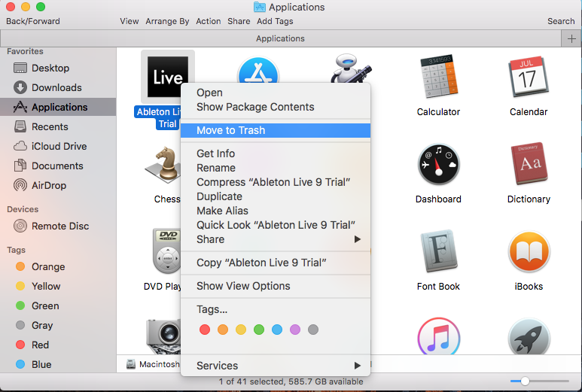Expand the Share submenu arrow
The image size is (582, 392).
click(x=358, y=239)
